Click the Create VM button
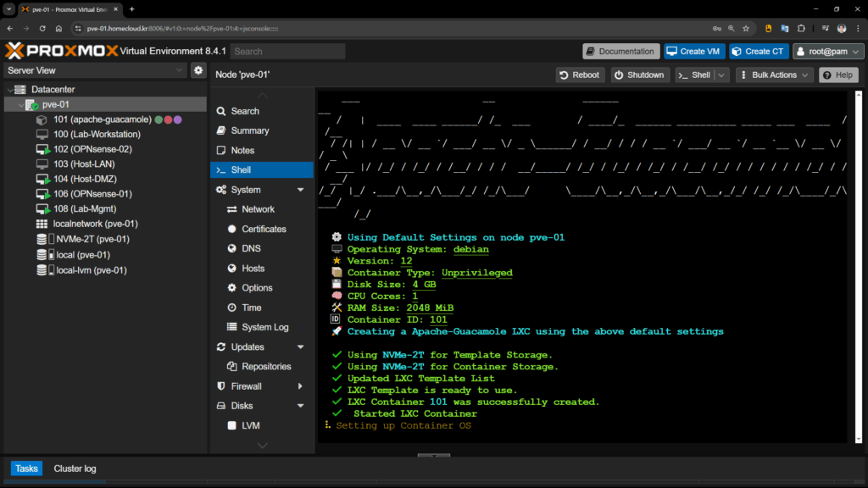This screenshot has height=488, width=868. click(693, 51)
